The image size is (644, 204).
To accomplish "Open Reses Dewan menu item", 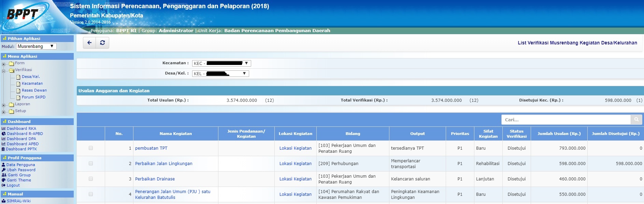I will pos(34,90).
